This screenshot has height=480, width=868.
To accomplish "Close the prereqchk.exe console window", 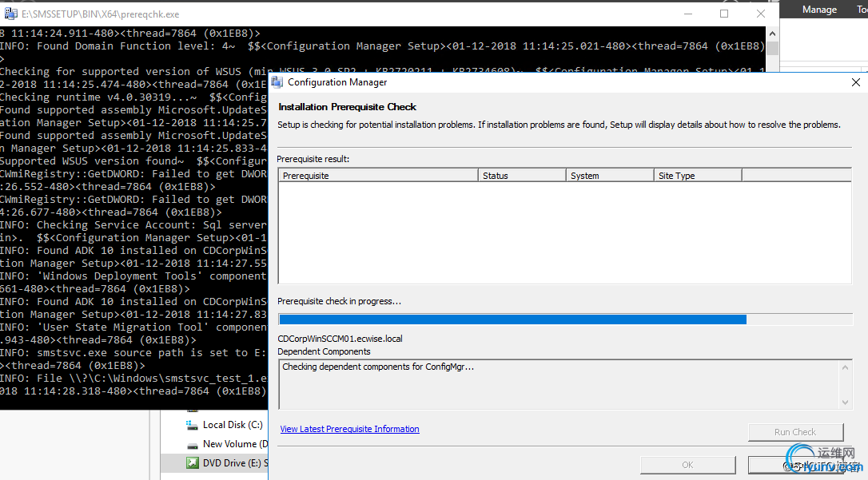I will coord(761,14).
